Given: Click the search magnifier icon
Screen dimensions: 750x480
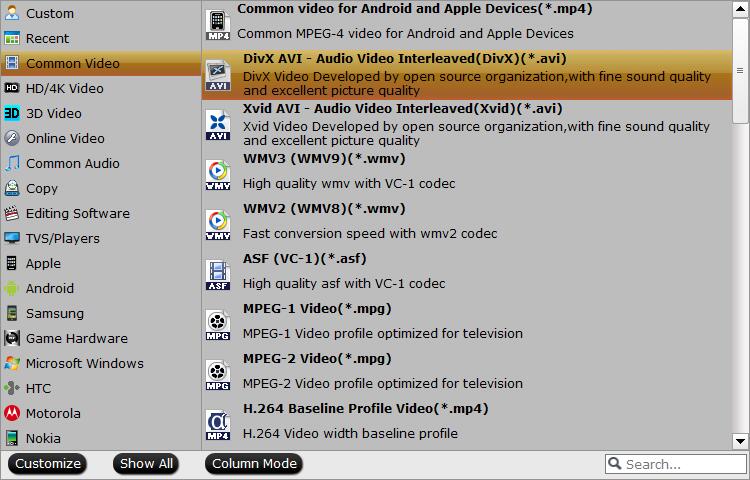Looking at the screenshot, I should click(615, 463).
